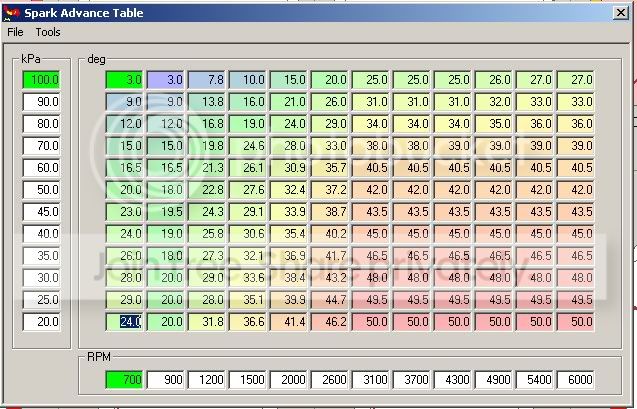Click the 30.6 deg spark cell
Viewport: 637px width, 409px height.
[x=247, y=234]
